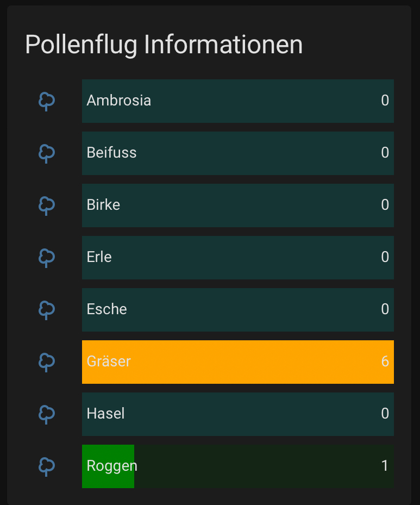The image size is (420, 505).
Task: Click the Roggen value 1
Action: [385, 466]
